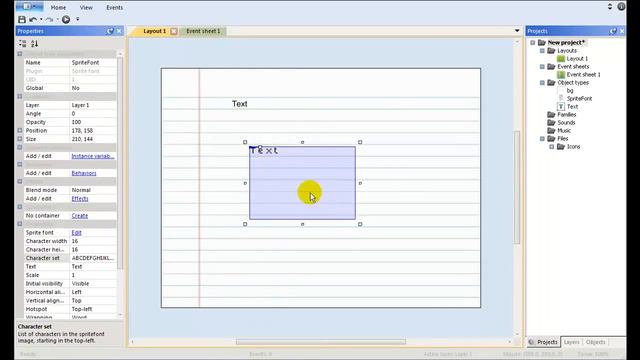Open the View ribbon tab

pyautogui.click(x=86, y=7)
